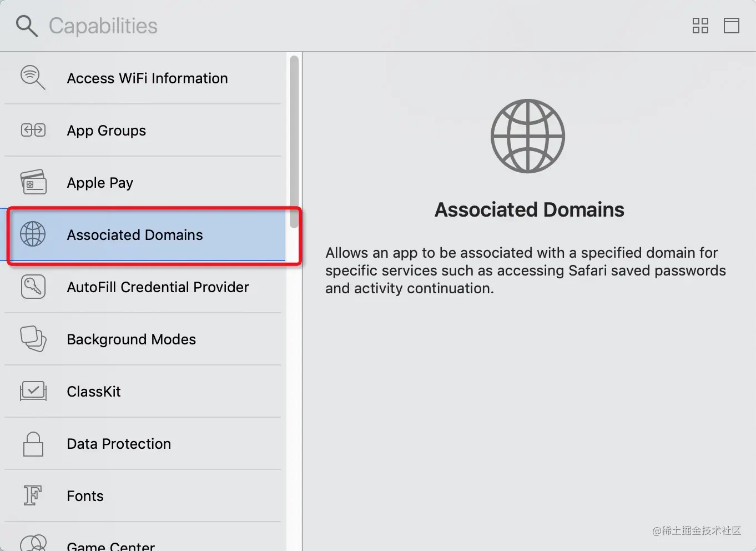Click the App Groups icon
Image resolution: width=756 pixels, height=551 pixels.
coord(33,130)
